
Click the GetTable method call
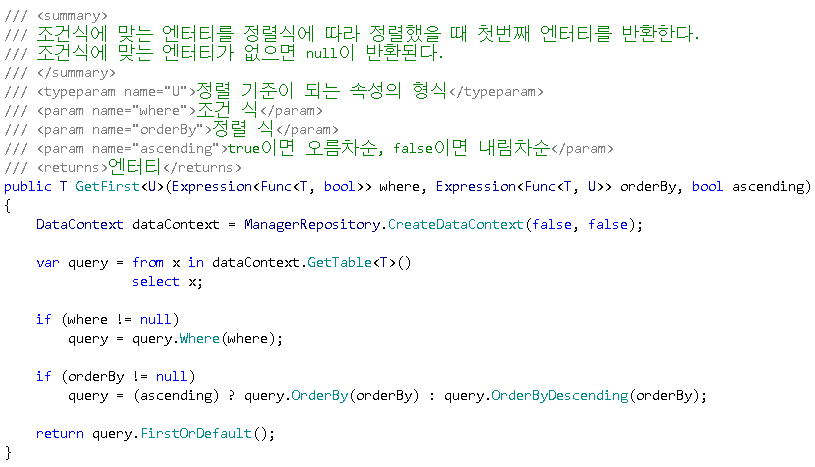pos(339,263)
